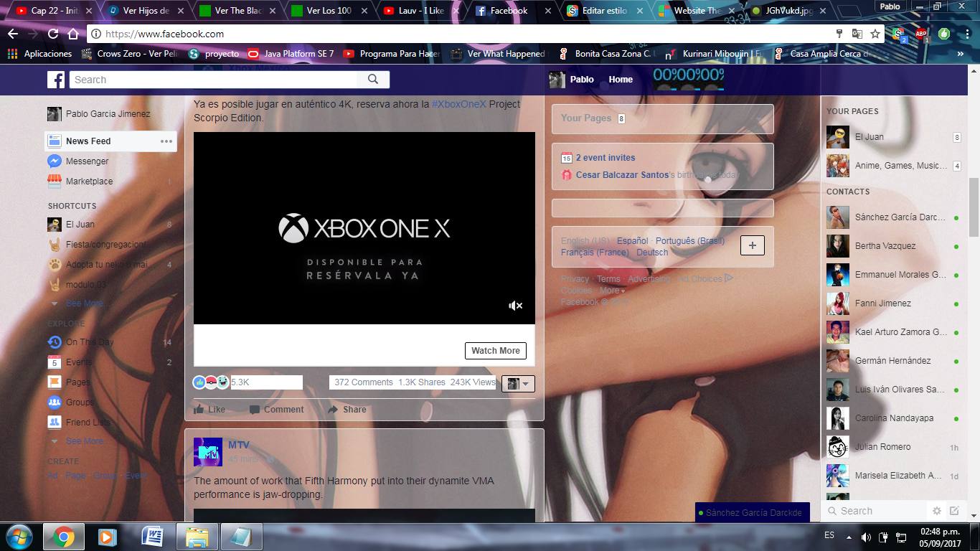Screen dimensions: 980x551
Task: Reload the page
Action: coord(53,34)
